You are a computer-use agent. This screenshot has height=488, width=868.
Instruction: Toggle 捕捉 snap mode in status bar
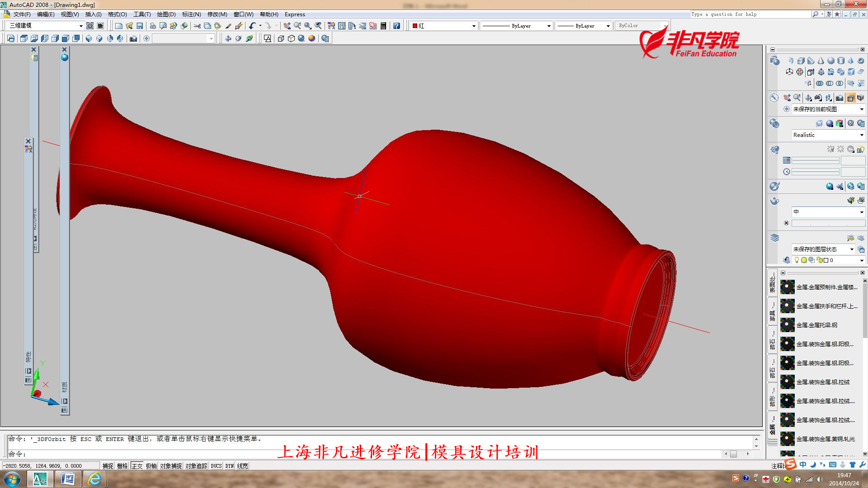click(108, 466)
